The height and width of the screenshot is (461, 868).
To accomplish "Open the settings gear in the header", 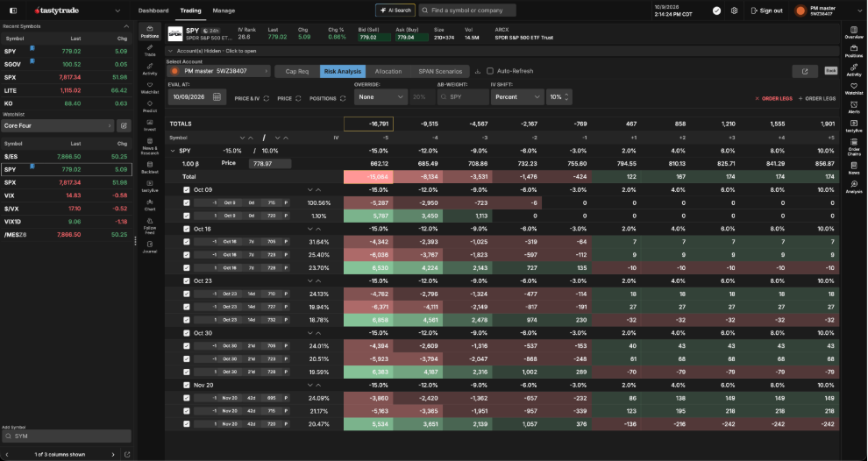I will [x=734, y=11].
